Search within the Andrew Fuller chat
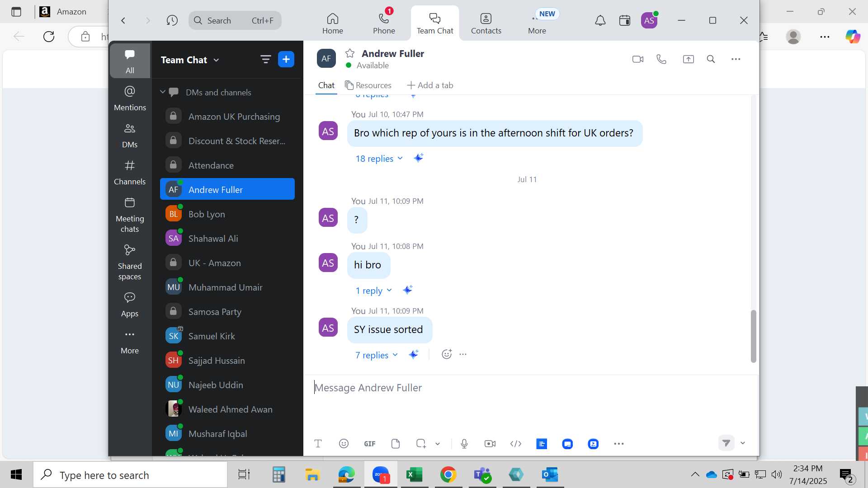This screenshot has height=488, width=868. coord(711,59)
